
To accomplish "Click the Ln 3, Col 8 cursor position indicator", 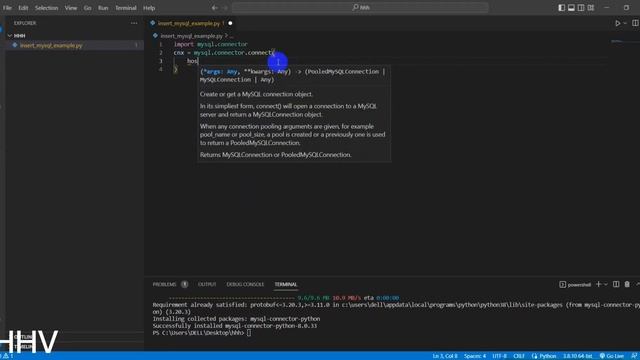I will coord(445,356).
